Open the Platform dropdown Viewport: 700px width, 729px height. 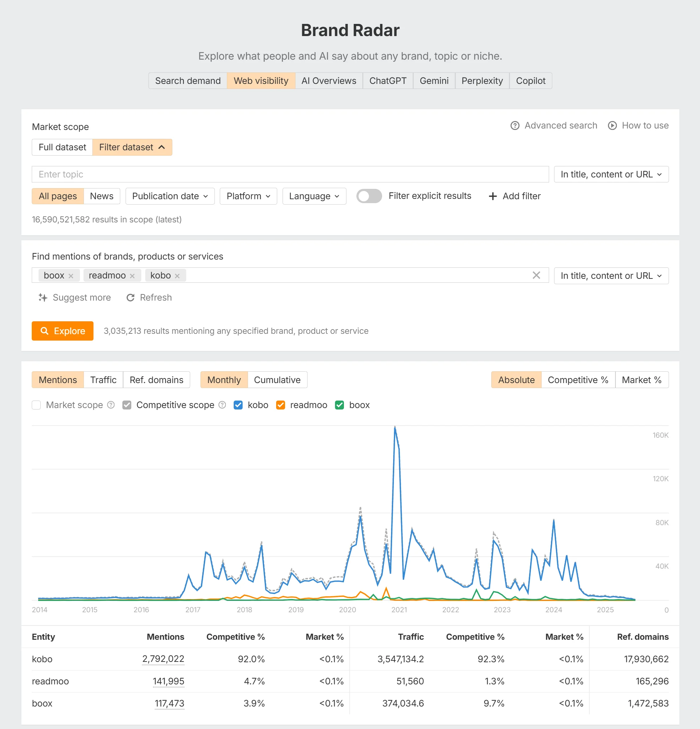[248, 196]
